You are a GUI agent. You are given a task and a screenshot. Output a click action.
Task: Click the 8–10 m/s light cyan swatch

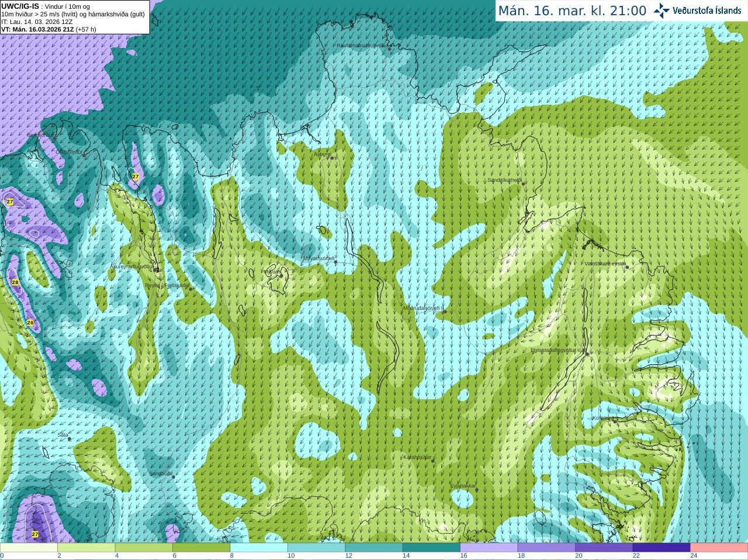tap(259, 547)
